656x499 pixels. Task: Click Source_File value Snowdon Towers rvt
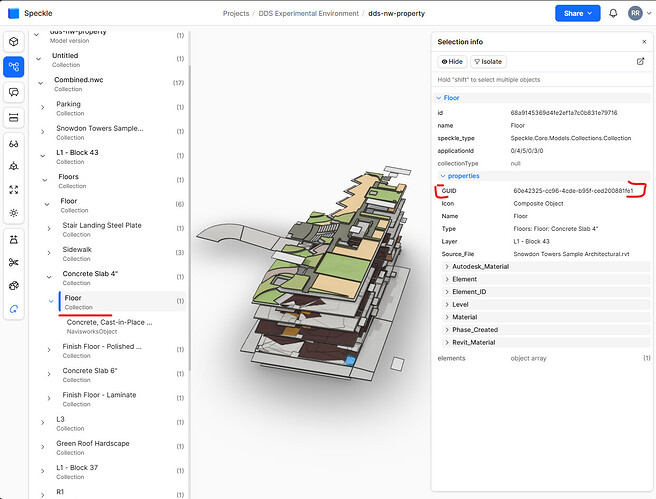tap(571, 254)
